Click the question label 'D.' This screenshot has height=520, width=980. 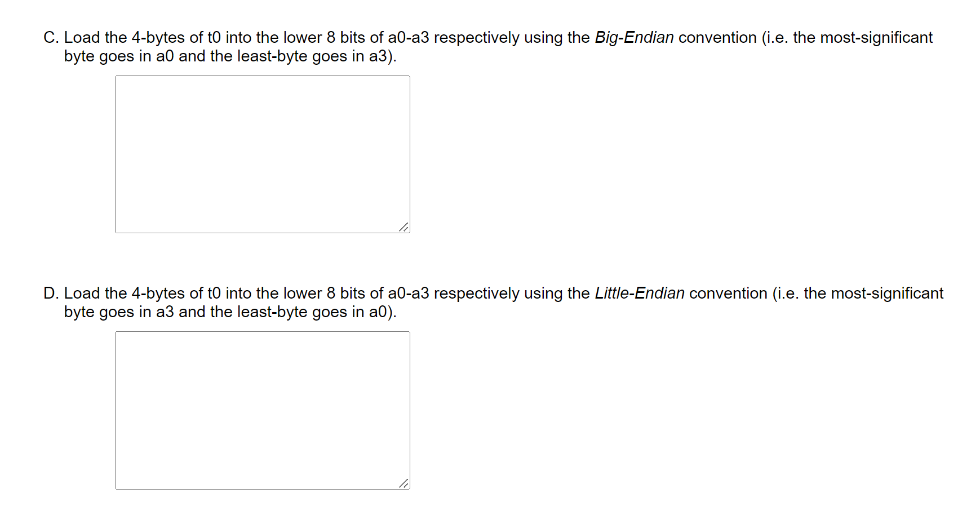click(x=51, y=294)
